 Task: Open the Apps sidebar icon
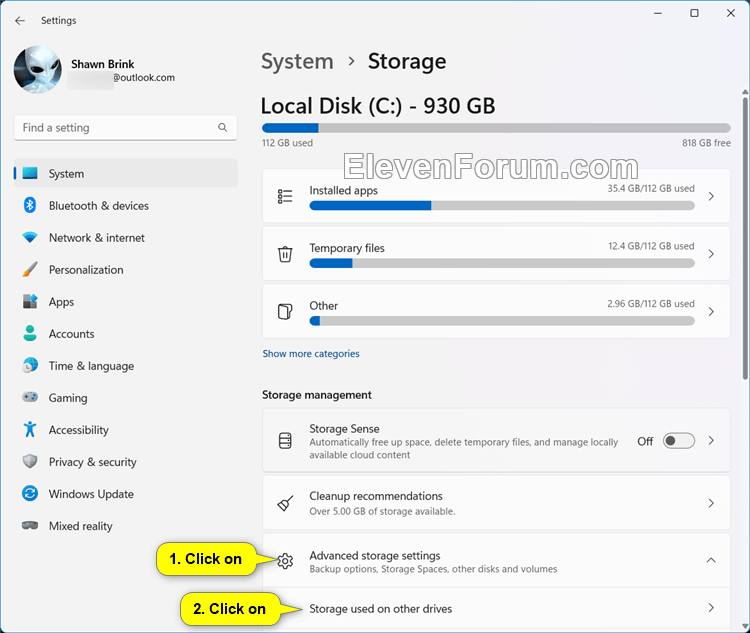pos(30,301)
